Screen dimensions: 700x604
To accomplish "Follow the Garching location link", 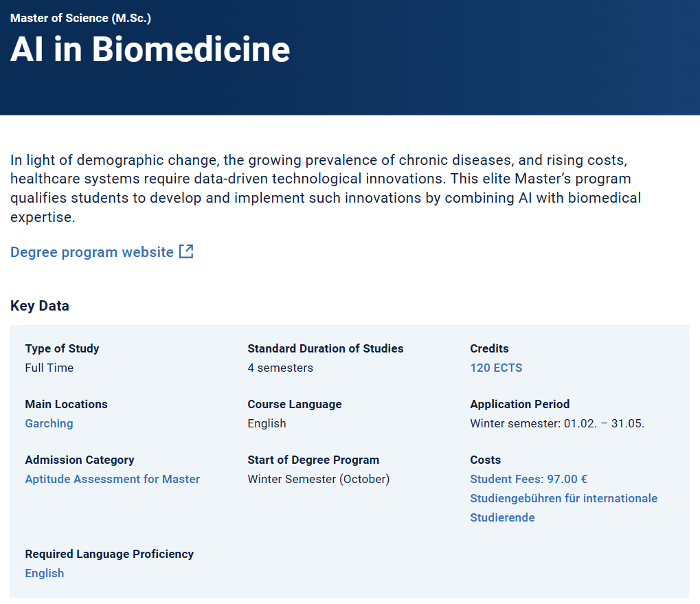I will click(49, 423).
